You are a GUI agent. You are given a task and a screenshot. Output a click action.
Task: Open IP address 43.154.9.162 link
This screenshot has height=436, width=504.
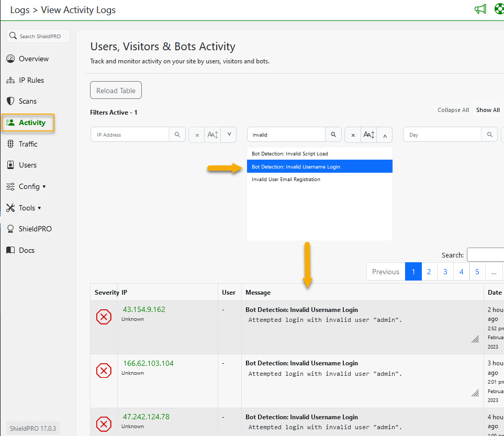pos(143,309)
